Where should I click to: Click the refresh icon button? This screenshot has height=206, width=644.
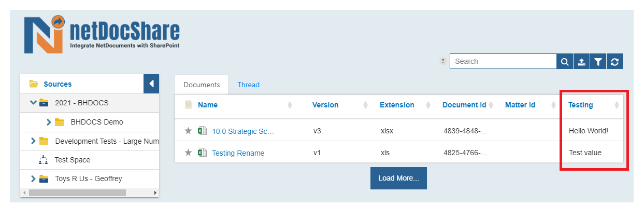pos(614,61)
